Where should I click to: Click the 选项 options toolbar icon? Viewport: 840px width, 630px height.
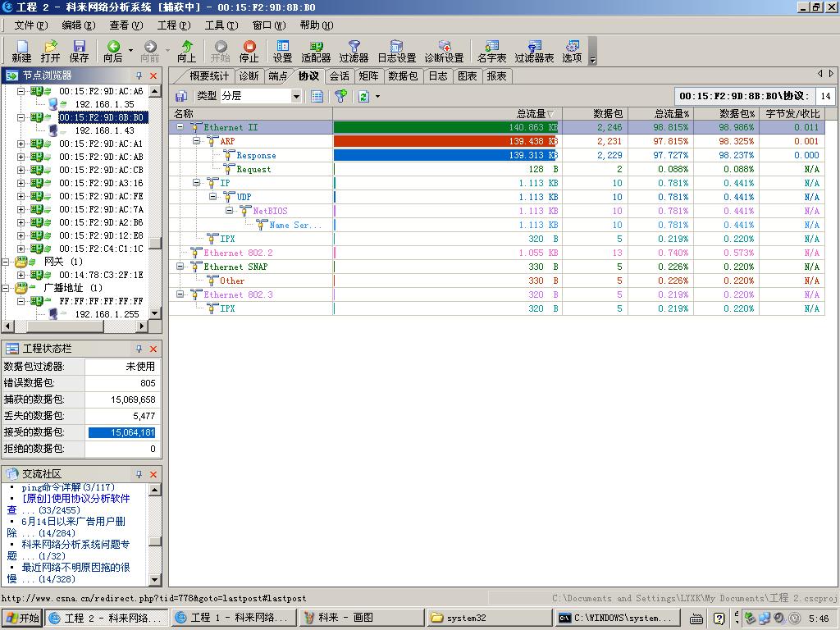tap(572, 51)
